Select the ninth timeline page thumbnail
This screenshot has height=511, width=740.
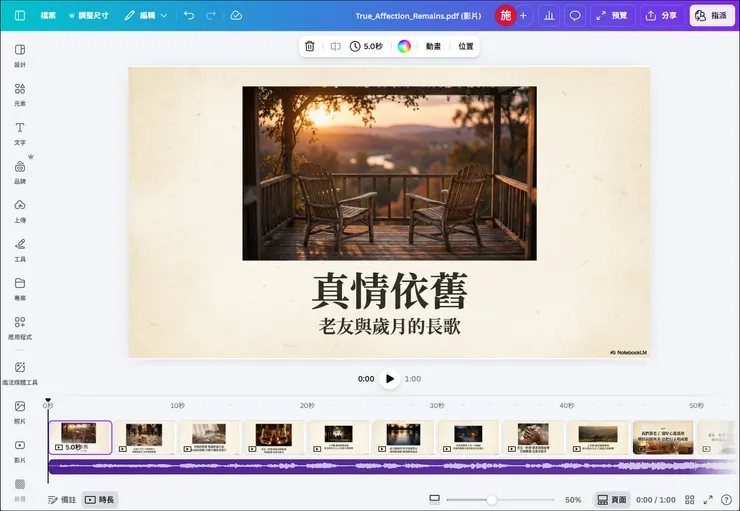pos(598,437)
